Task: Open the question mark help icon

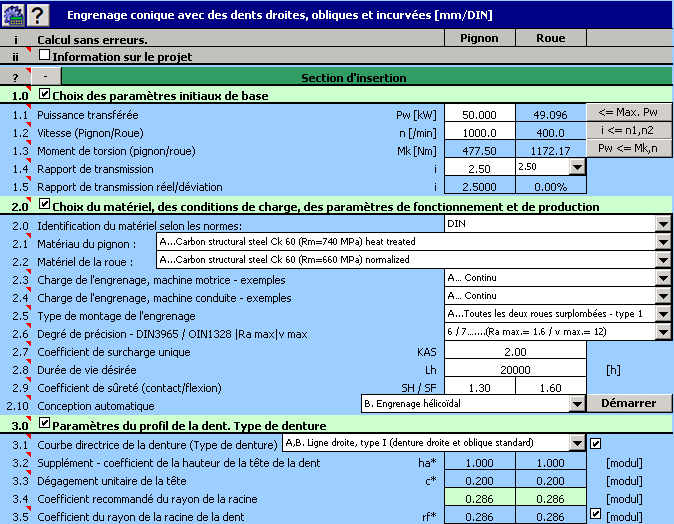Action: [x=38, y=15]
